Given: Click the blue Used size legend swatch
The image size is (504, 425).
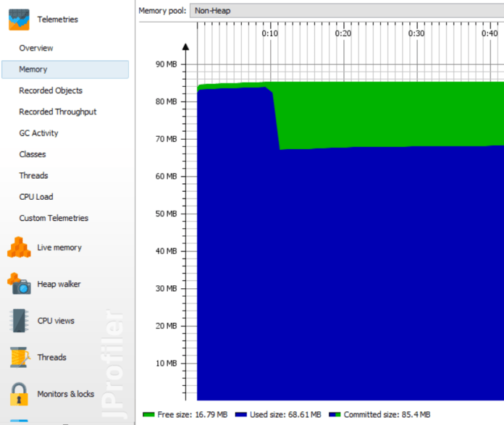Looking at the screenshot, I should pyautogui.click(x=240, y=415).
